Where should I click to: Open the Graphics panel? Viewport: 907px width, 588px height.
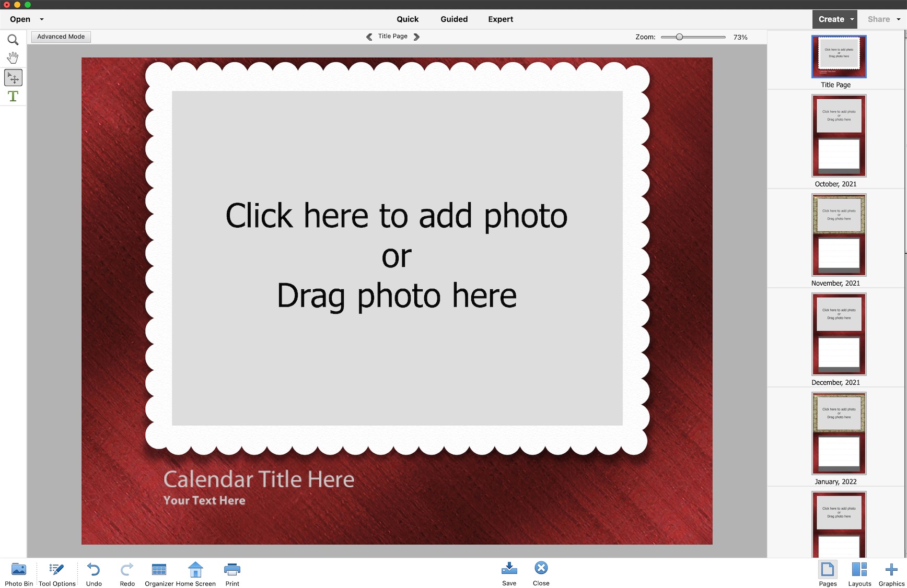pos(891,574)
